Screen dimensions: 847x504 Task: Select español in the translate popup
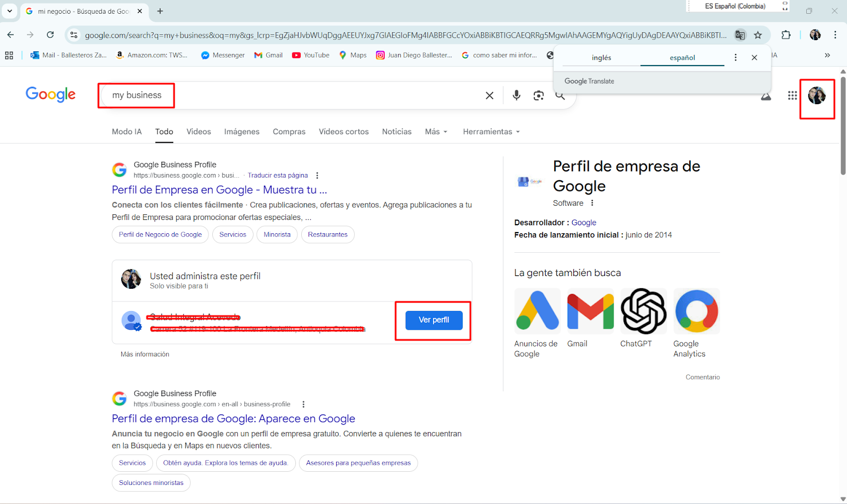(682, 58)
